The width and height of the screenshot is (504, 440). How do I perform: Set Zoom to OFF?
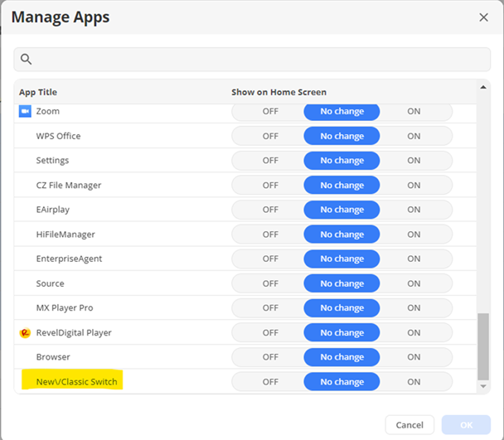pyautogui.click(x=270, y=111)
